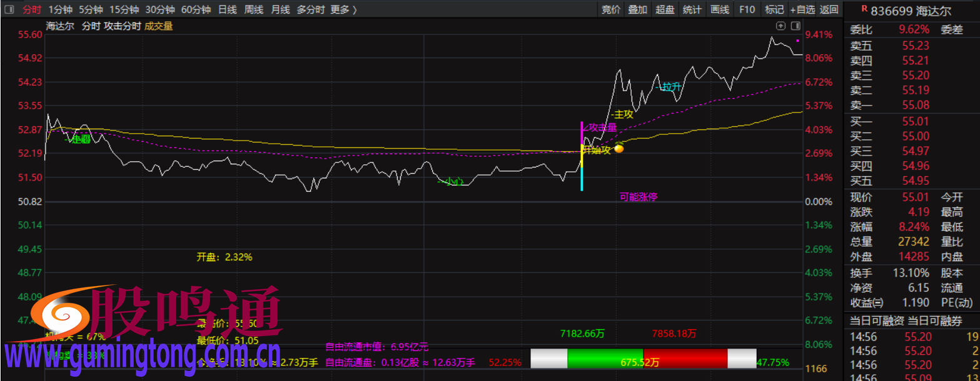Open F10 company information
Image resolution: width=980 pixels, height=381 pixels.
747,9
